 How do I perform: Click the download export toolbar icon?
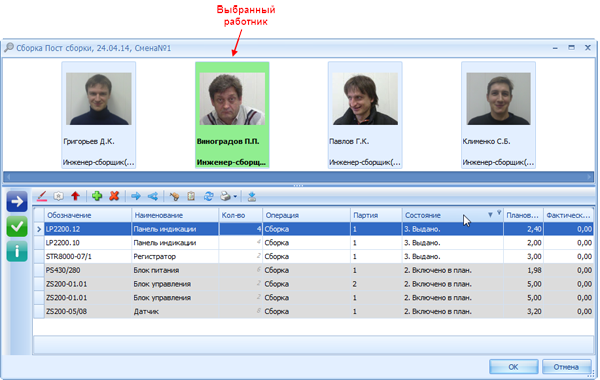point(251,196)
